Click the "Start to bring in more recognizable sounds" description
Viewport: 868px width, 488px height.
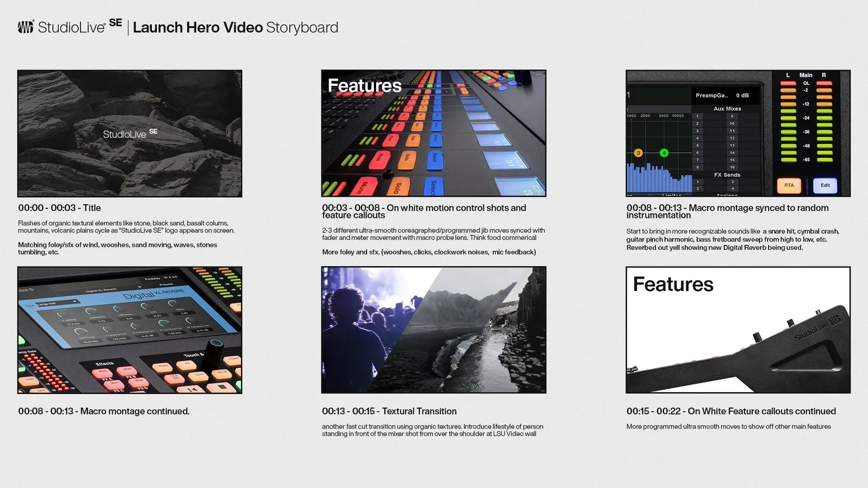tap(733, 239)
